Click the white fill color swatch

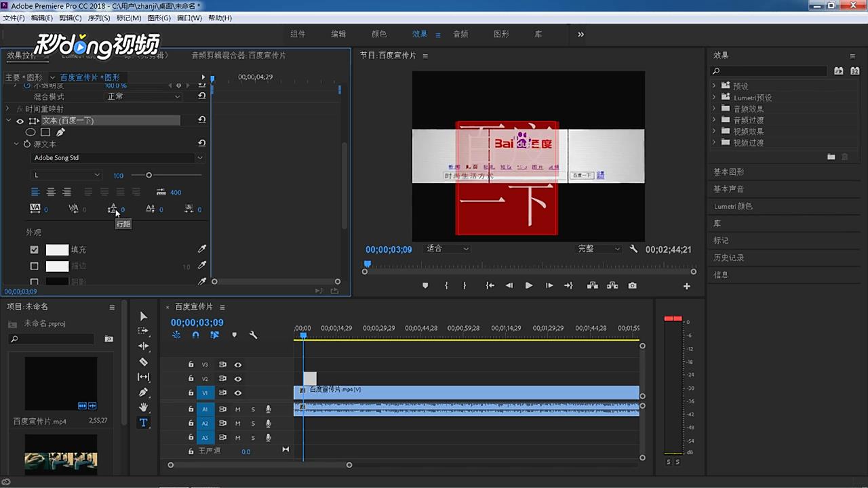point(57,250)
